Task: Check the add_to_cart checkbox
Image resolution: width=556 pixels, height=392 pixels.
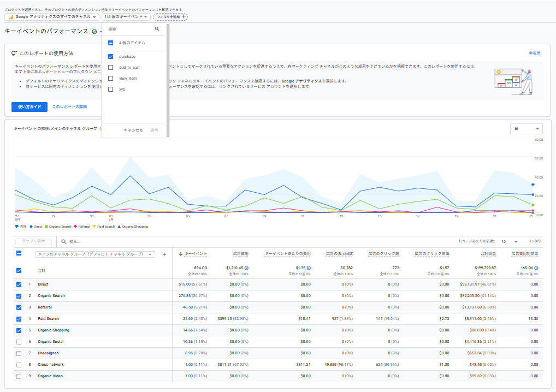Action: pyautogui.click(x=111, y=67)
